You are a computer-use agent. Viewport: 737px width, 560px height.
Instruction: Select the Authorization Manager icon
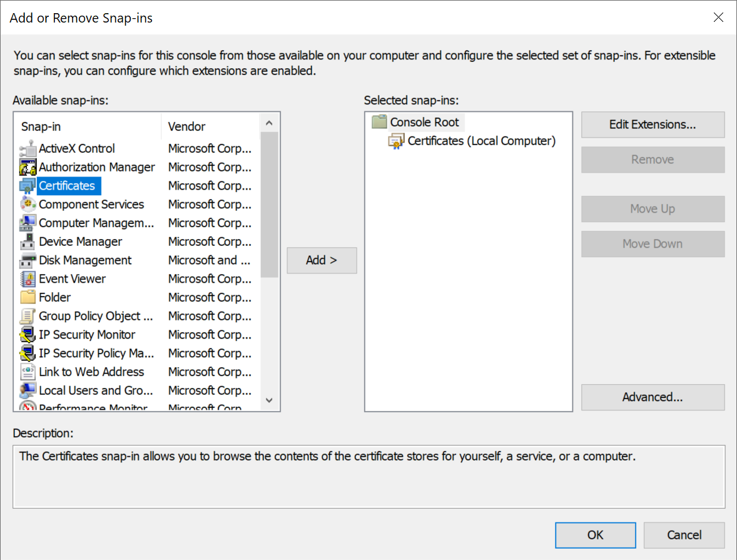click(x=28, y=168)
